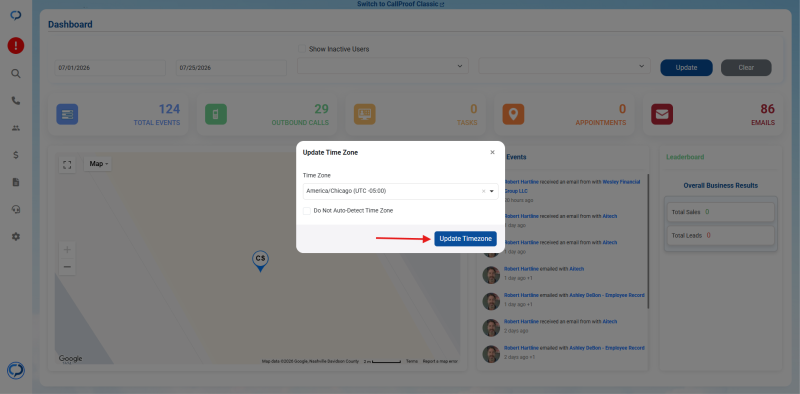Click Report a map error link
This screenshot has height=394, width=800.
(440, 361)
